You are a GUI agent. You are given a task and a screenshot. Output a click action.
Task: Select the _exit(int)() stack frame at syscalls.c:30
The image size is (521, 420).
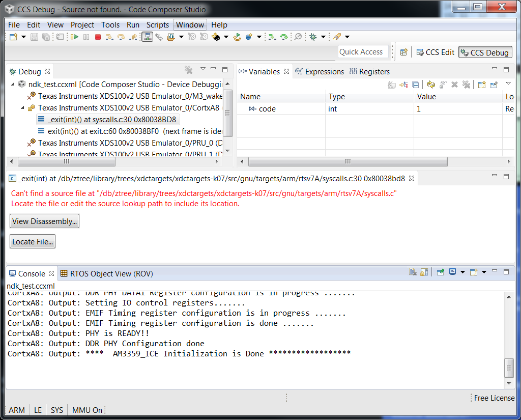coord(108,120)
